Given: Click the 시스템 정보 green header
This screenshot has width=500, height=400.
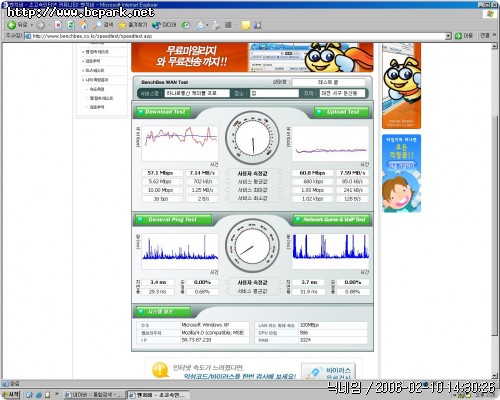Looking at the screenshot, I should coord(163,312).
